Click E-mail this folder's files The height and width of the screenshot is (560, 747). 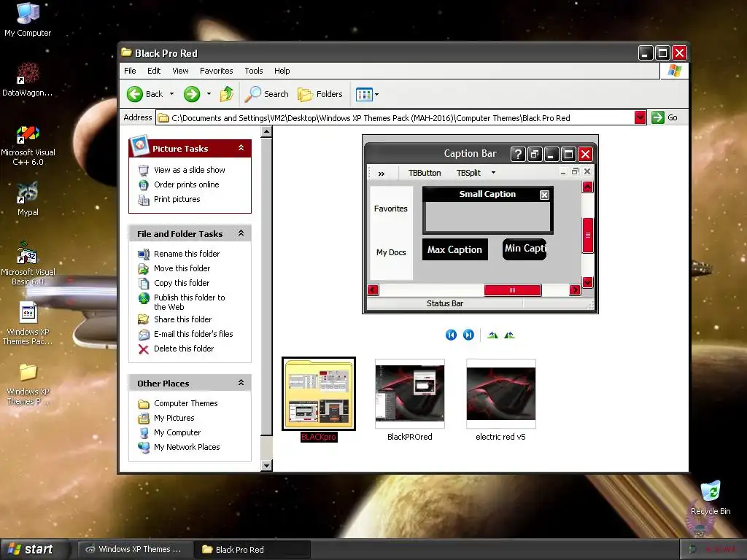pos(193,334)
